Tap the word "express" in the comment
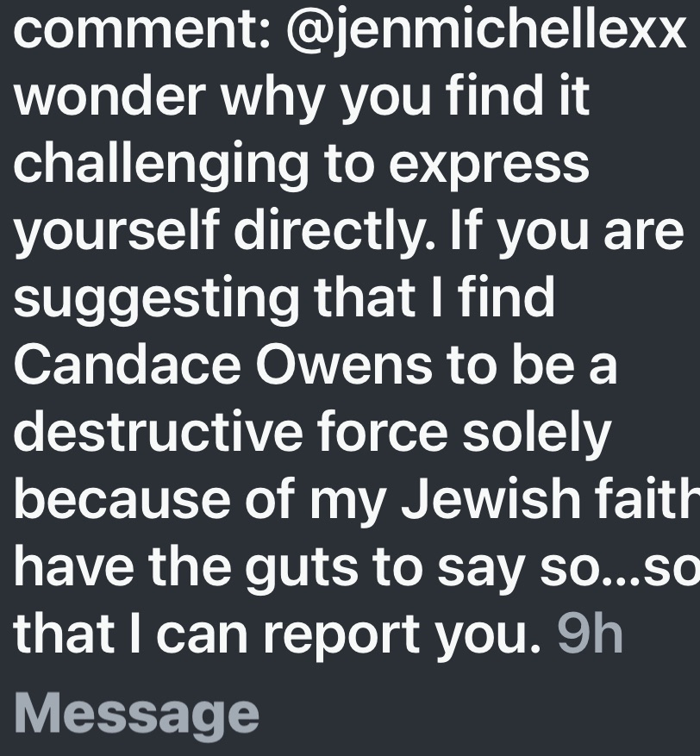Viewport: 700px width, 756px height. [x=488, y=166]
